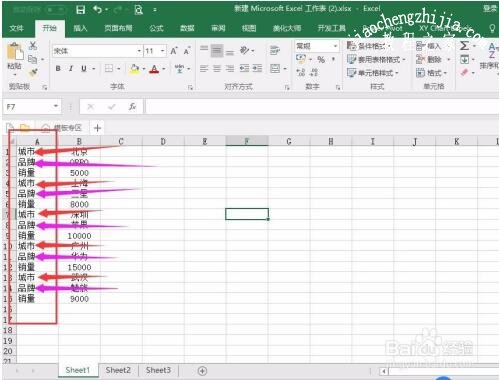The width and height of the screenshot is (499, 380).
Task: Click the Decrease Font Size icon
Action: coord(187,51)
